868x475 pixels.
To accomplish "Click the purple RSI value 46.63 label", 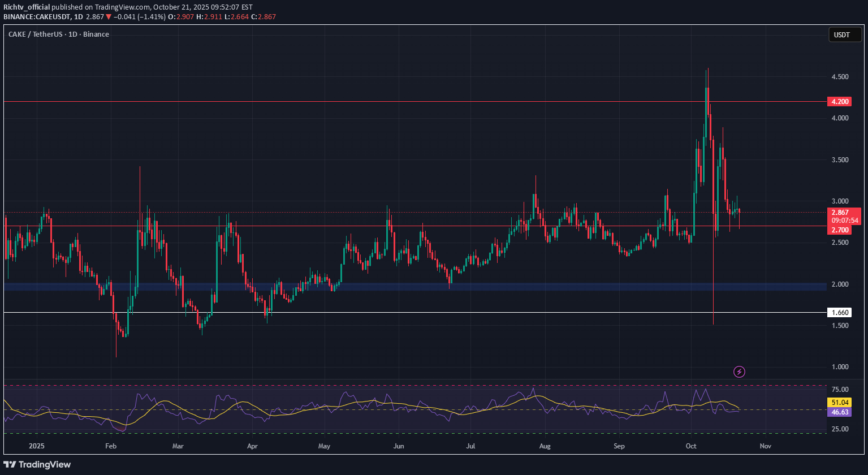I will point(839,413).
